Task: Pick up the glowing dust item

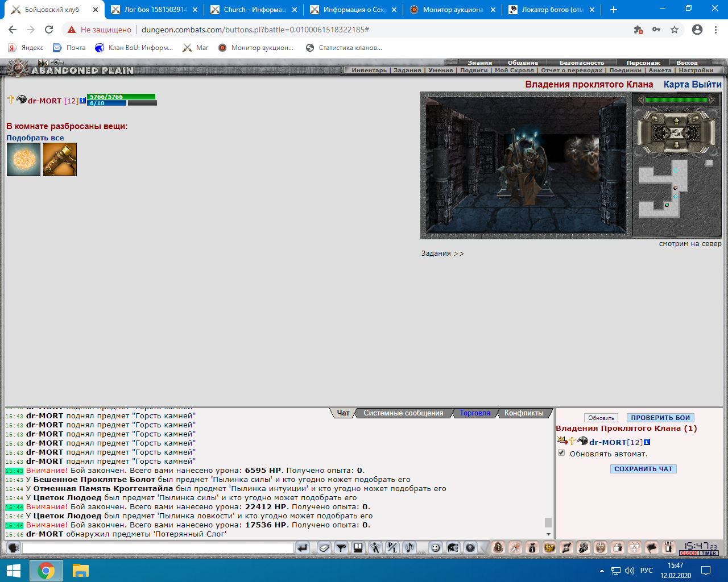Action: coord(24,159)
